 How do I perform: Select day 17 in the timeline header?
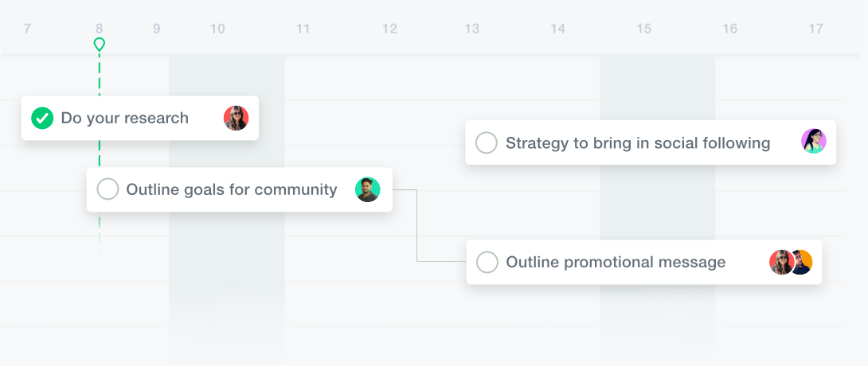click(815, 29)
